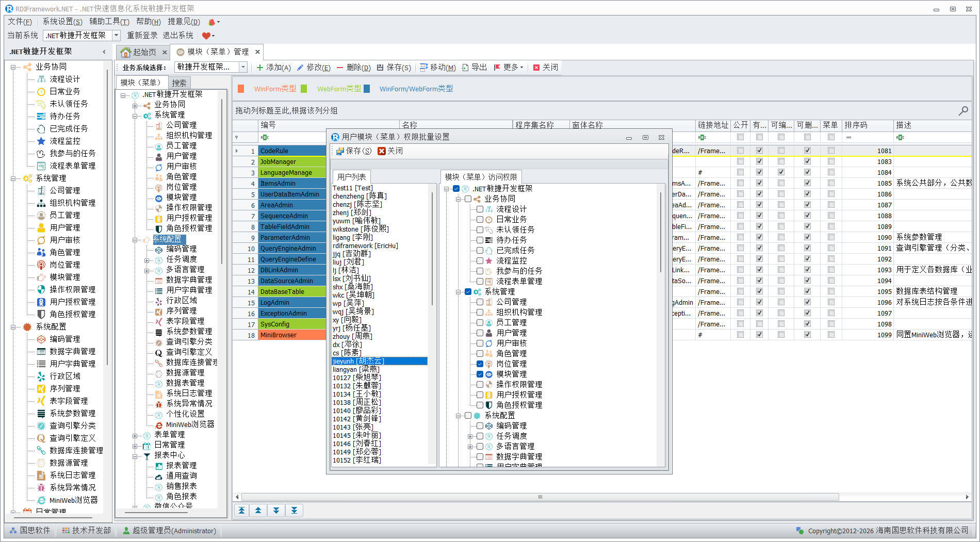The width and height of the screenshot is (980, 542).
Task: Switch to the 搜索 tab
Action: 179,83
